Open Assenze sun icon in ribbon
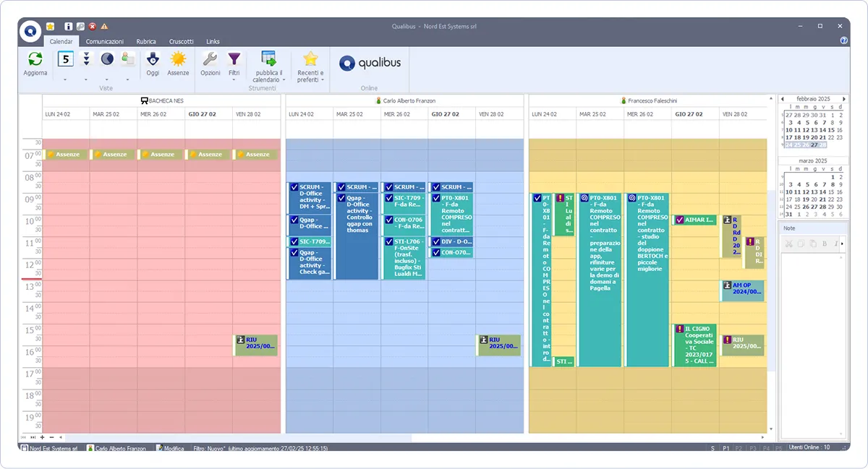This screenshot has width=868, height=469. 178,60
